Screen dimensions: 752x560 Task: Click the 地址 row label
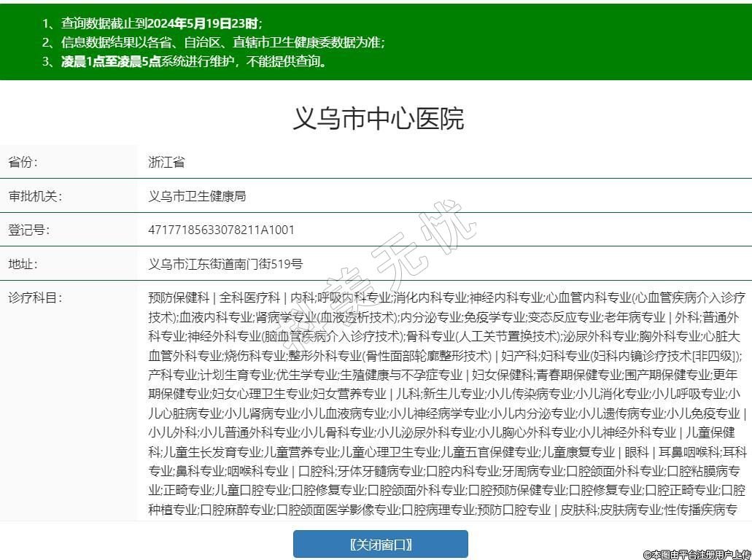point(23,264)
